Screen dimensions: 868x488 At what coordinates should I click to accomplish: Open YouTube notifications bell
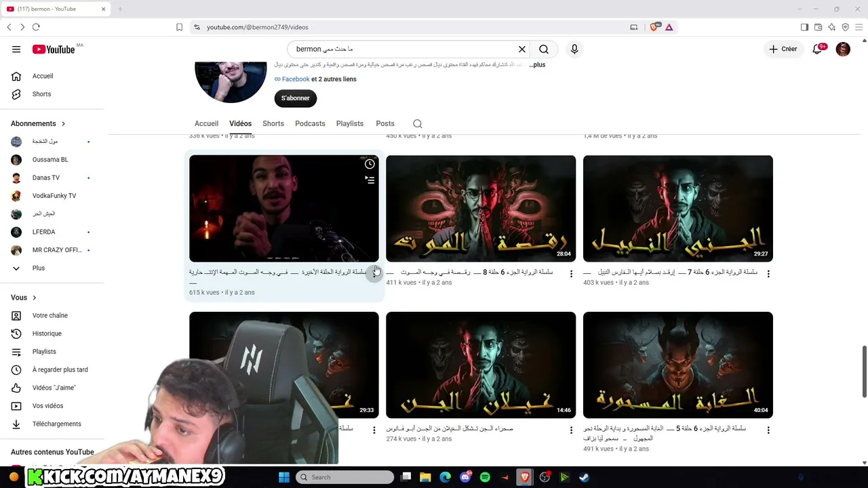(x=818, y=49)
